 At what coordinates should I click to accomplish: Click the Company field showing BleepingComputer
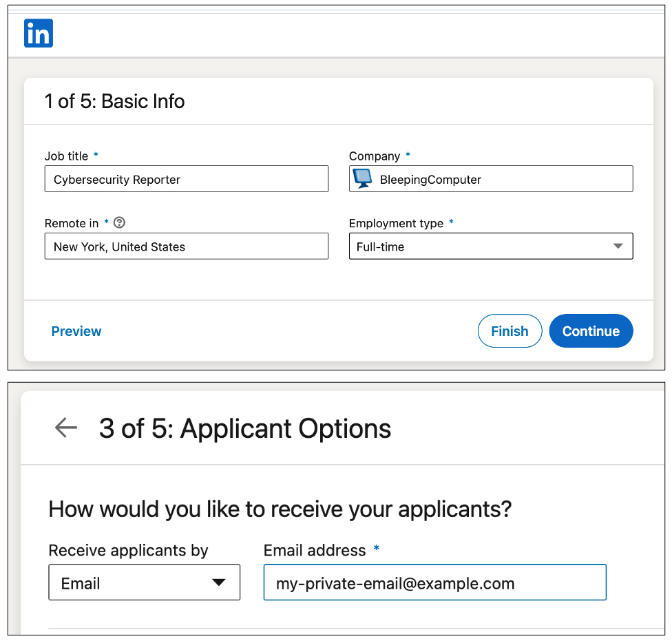tap(491, 178)
